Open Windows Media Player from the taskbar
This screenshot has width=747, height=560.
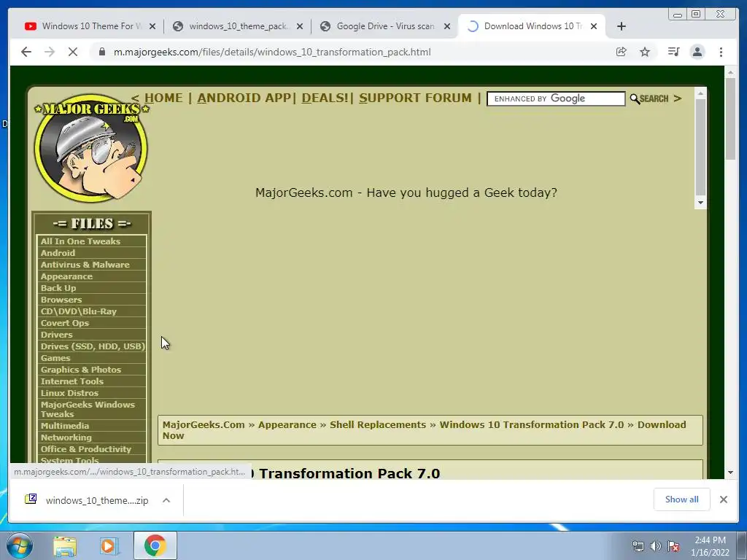click(x=109, y=546)
